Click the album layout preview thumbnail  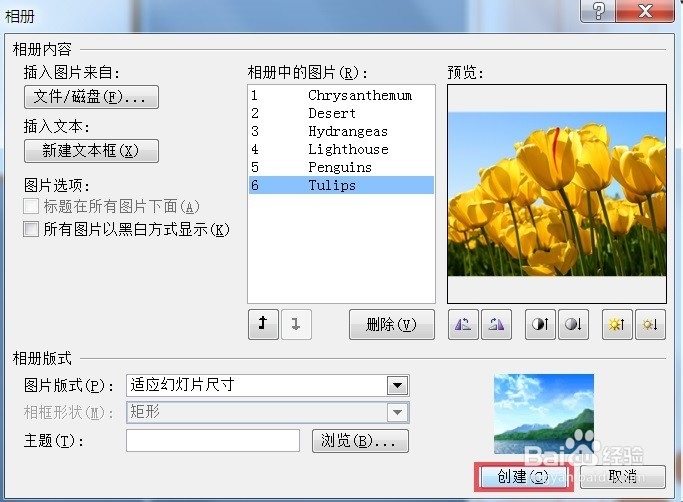(544, 414)
